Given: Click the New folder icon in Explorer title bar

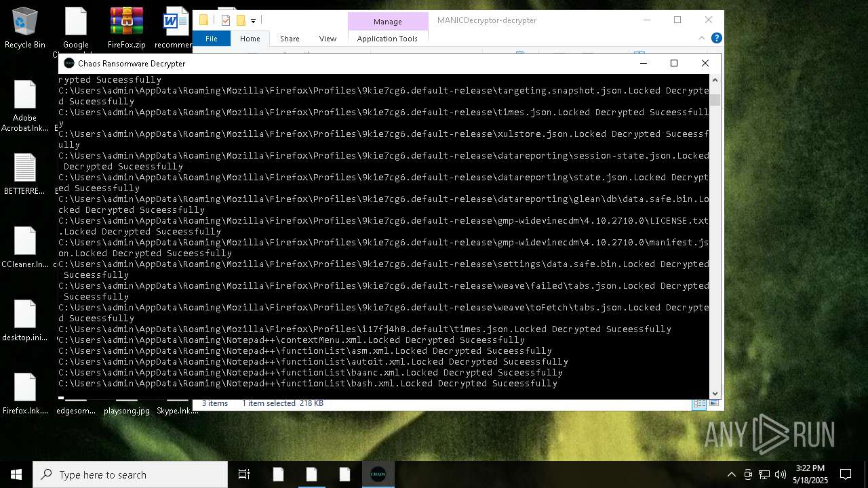Looking at the screenshot, I should coord(240,20).
